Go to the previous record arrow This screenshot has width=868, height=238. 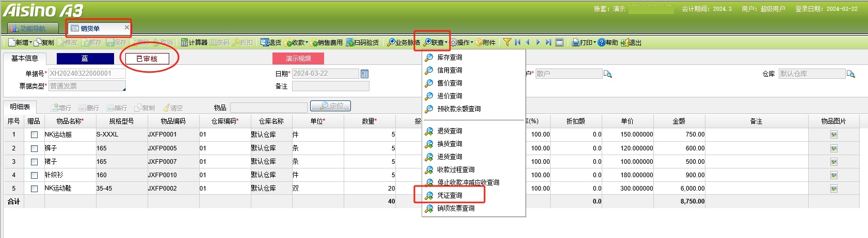tap(527, 43)
